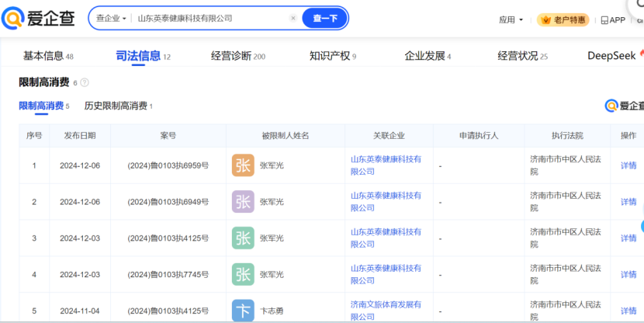Select the 历史限制高消费 sub-tab
This screenshot has height=323, width=644.
[x=118, y=106]
